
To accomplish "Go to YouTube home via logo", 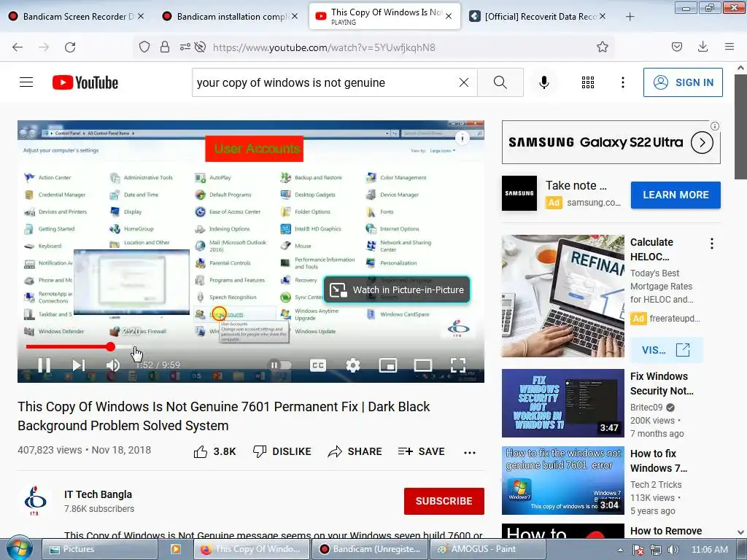I will click(x=85, y=82).
